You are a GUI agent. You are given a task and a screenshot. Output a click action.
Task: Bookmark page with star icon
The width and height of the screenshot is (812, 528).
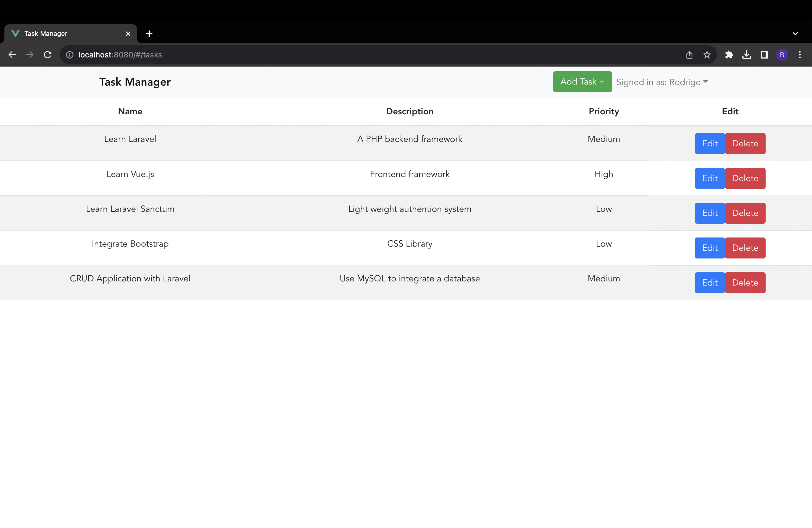[707, 55]
